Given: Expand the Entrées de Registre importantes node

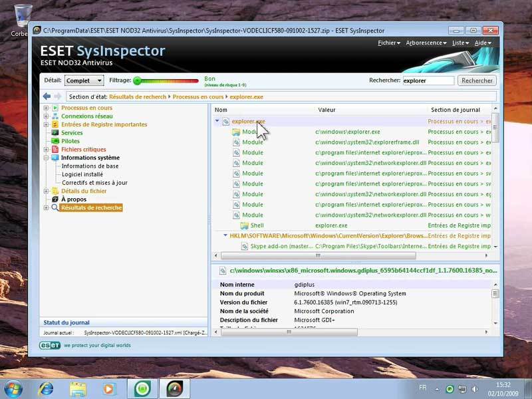Looking at the screenshot, I should (x=46, y=124).
